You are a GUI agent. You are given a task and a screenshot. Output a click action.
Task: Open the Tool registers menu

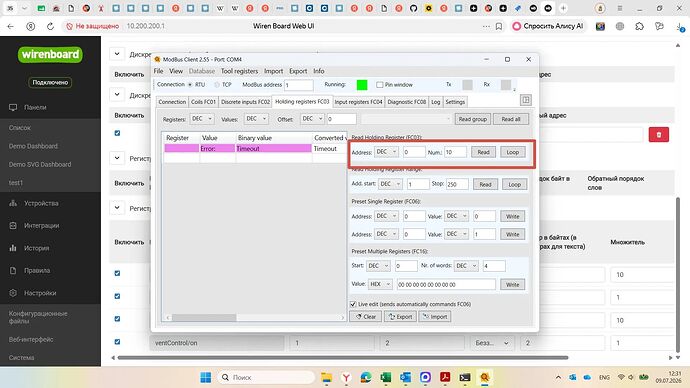click(x=239, y=71)
